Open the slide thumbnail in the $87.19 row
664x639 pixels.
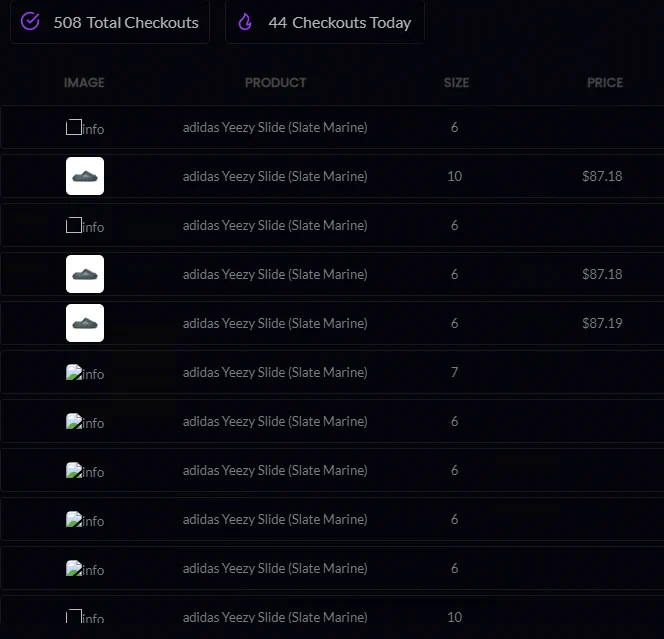[85, 323]
